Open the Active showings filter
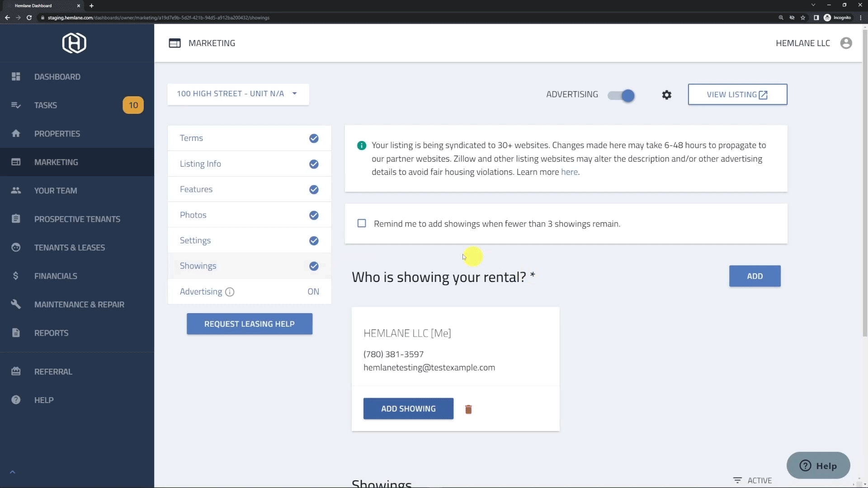The width and height of the screenshot is (868, 488). (x=752, y=480)
